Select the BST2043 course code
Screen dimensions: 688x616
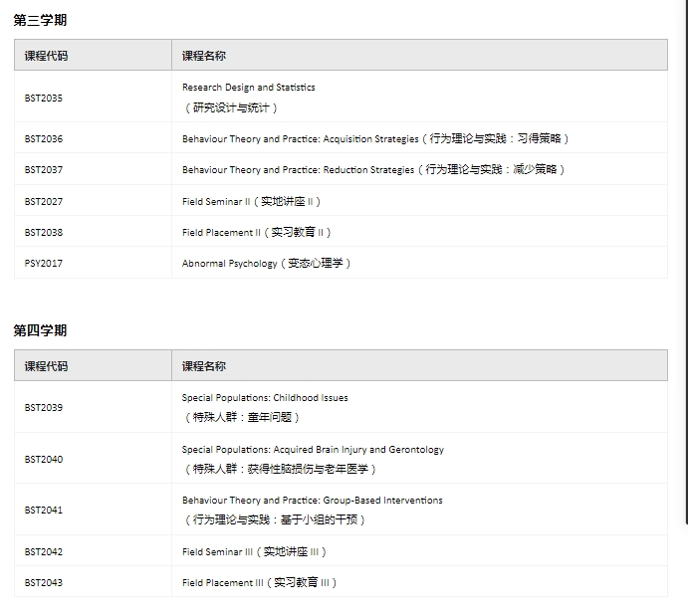point(44,583)
